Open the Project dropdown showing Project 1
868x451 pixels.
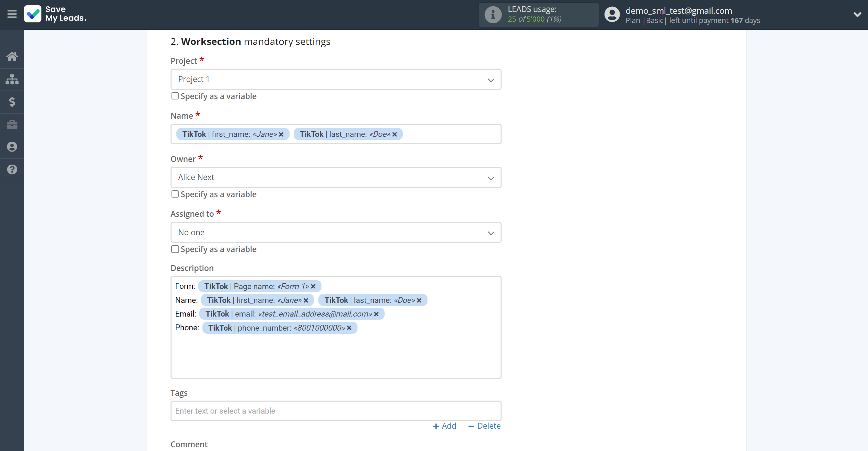(336, 79)
